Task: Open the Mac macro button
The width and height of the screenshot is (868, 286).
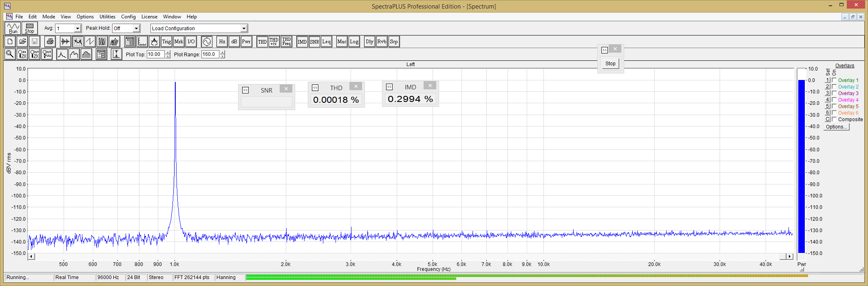Action: pyautogui.click(x=342, y=42)
